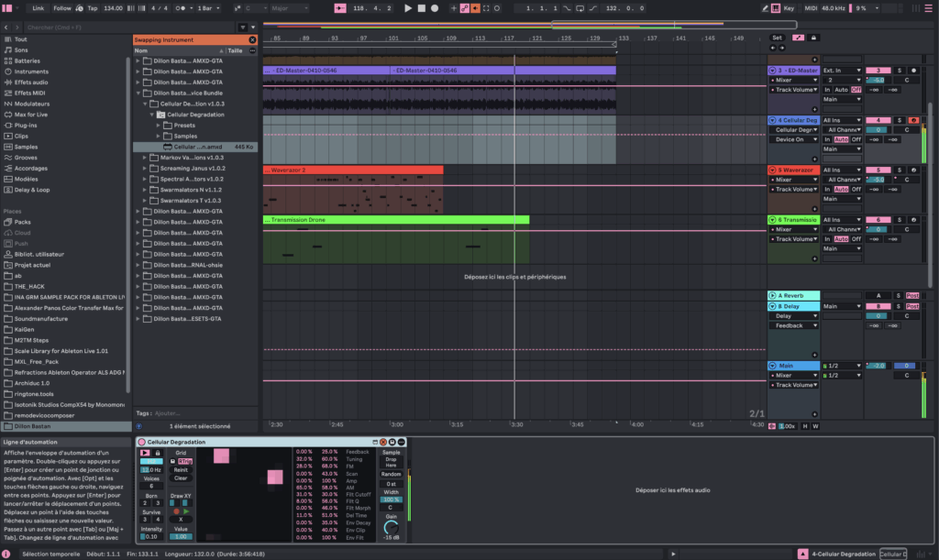This screenshot has width=939, height=560.
Task: Expand the Presets folder
Action: click(x=159, y=126)
